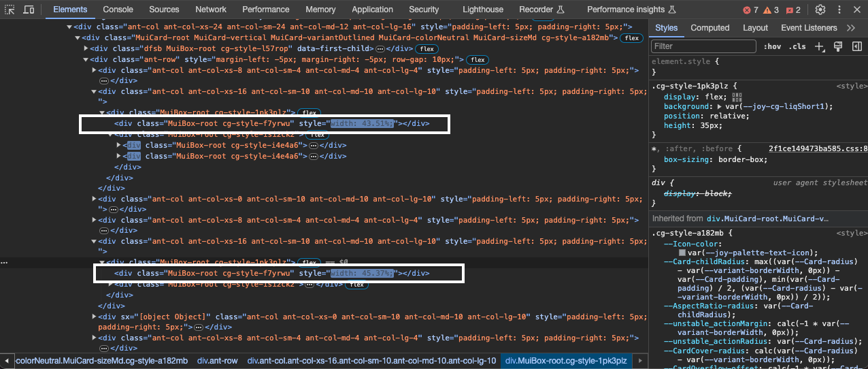Switch to the Console tab
Viewport: 868px width, 369px height.
[118, 10]
